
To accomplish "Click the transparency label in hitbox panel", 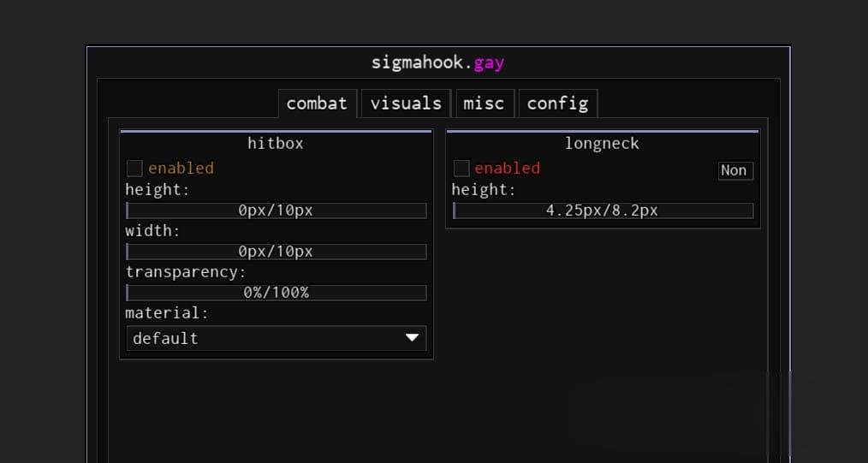I will click(x=186, y=272).
